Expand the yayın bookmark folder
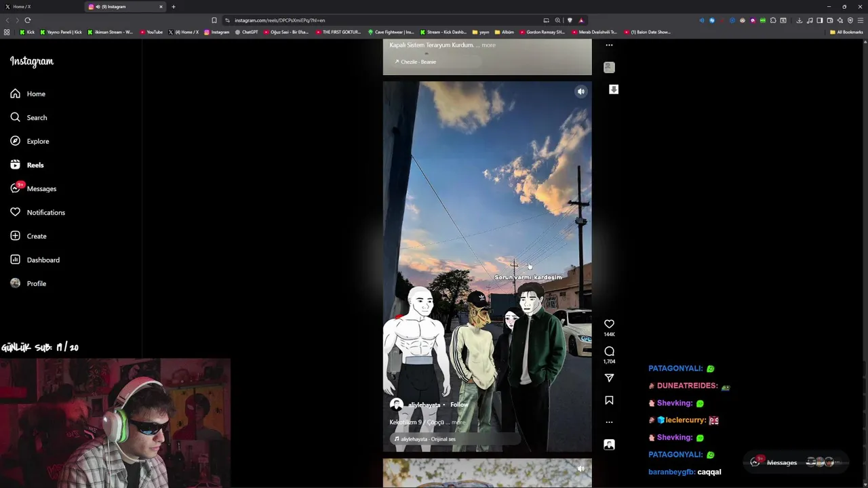Image resolution: width=868 pixels, height=488 pixels. coord(481,32)
